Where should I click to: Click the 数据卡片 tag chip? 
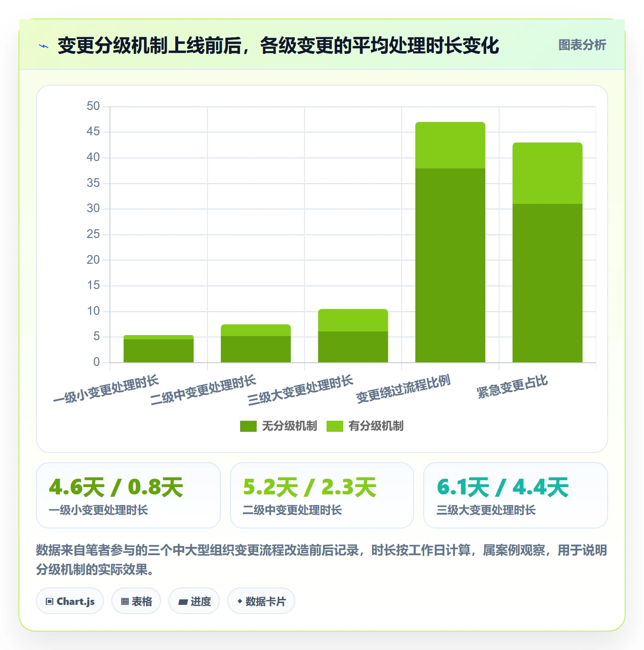[261, 601]
